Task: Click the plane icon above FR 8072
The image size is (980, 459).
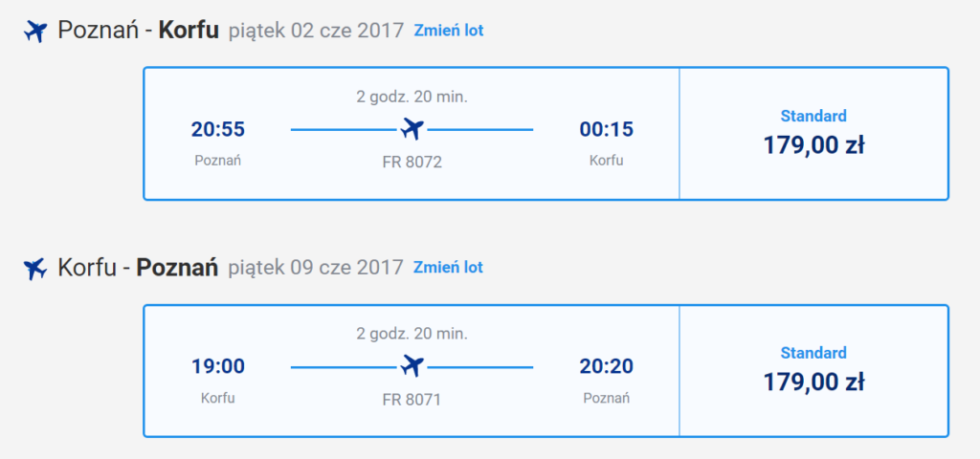Action: (x=412, y=129)
